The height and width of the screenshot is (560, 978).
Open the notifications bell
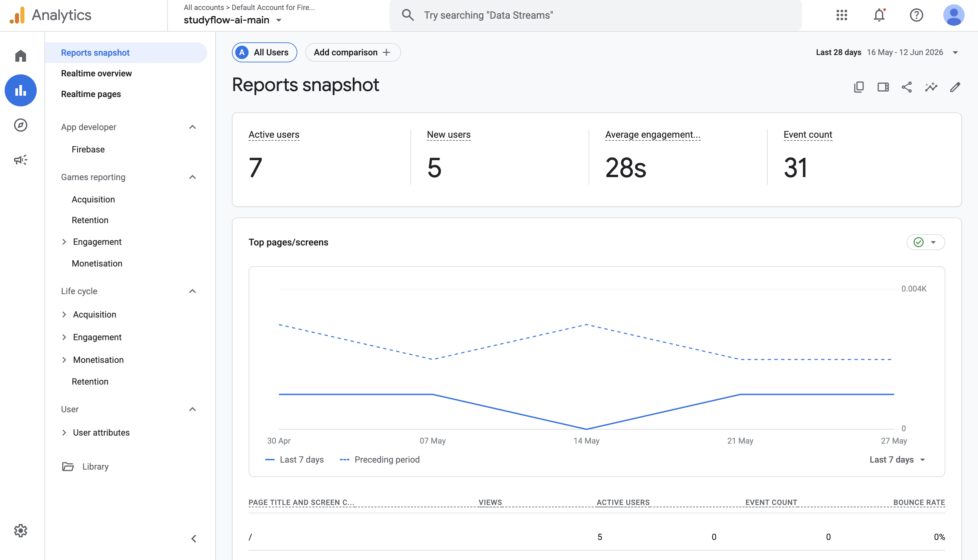pos(879,15)
